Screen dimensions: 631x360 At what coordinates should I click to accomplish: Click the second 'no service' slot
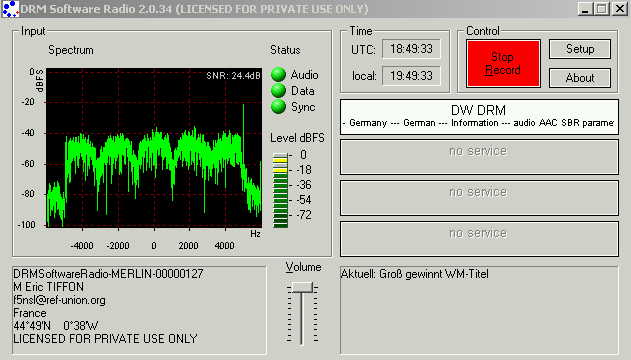point(479,157)
